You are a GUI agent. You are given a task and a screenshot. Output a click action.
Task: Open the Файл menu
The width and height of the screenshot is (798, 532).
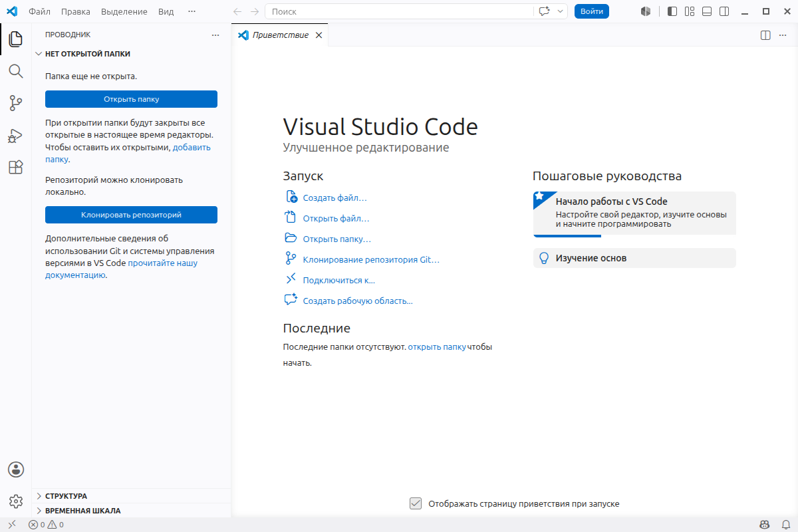[x=39, y=11]
